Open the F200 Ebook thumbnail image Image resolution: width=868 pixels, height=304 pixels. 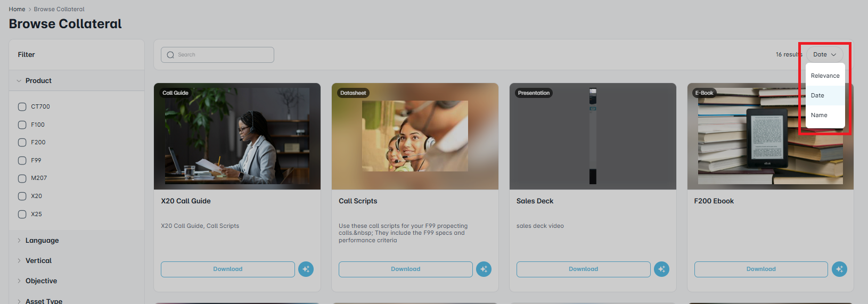coord(771,136)
